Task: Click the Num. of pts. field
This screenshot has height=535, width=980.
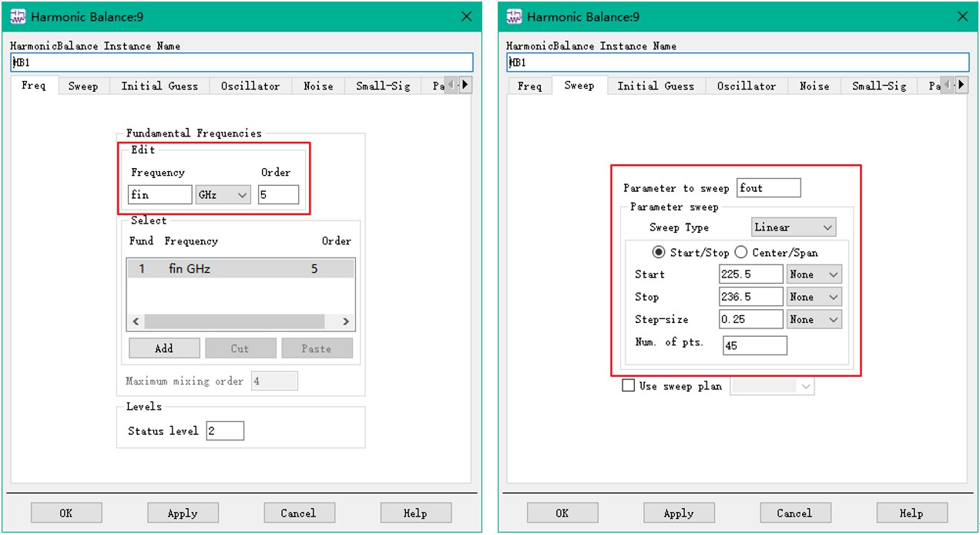Action: click(x=755, y=345)
